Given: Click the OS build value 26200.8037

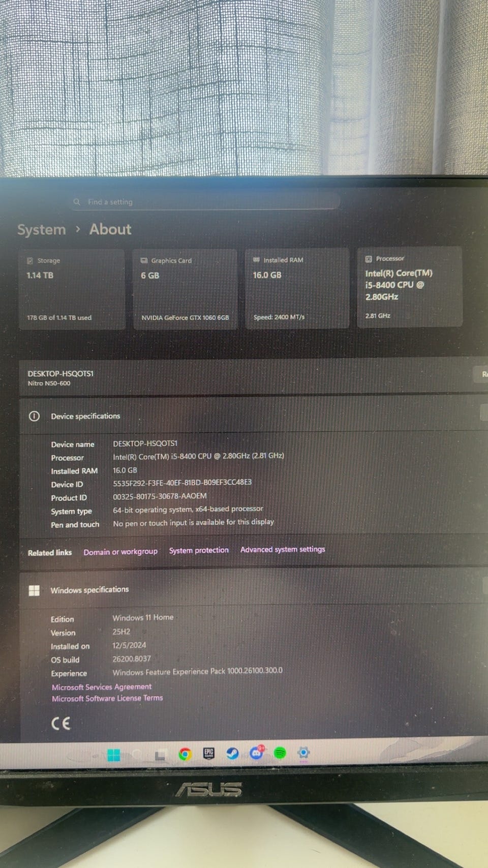Looking at the screenshot, I should [x=132, y=659].
